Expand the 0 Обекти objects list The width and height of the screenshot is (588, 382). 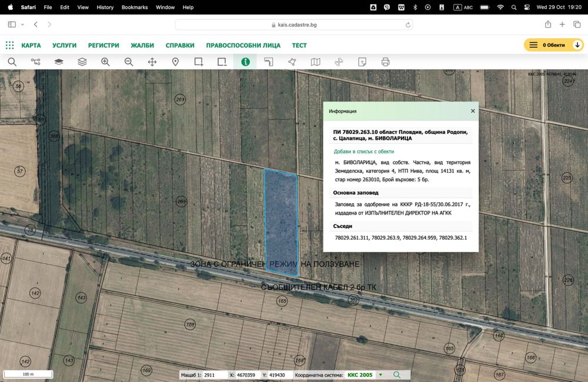click(x=577, y=45)
